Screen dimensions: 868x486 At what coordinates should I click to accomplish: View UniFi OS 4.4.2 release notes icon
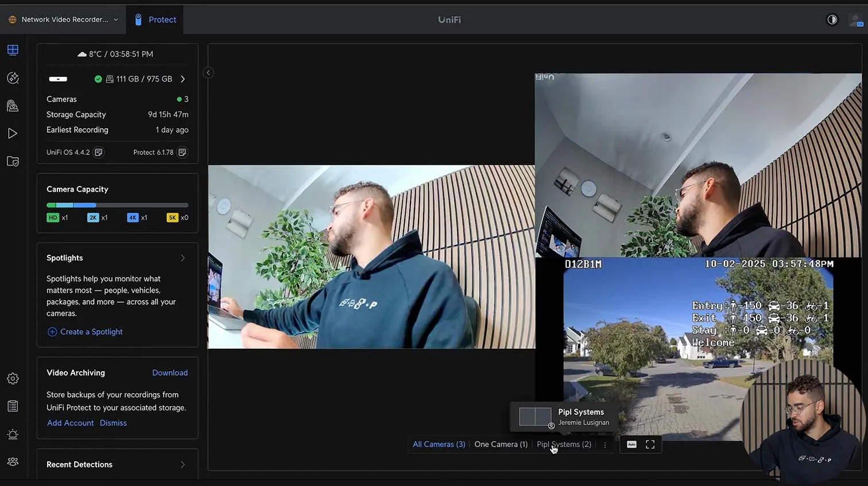point(99,153)
